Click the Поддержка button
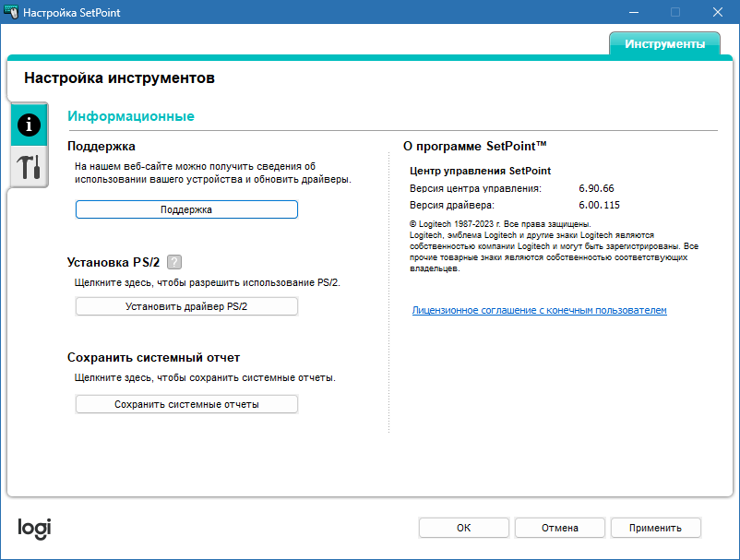740x560 pixels. point(186,209)
